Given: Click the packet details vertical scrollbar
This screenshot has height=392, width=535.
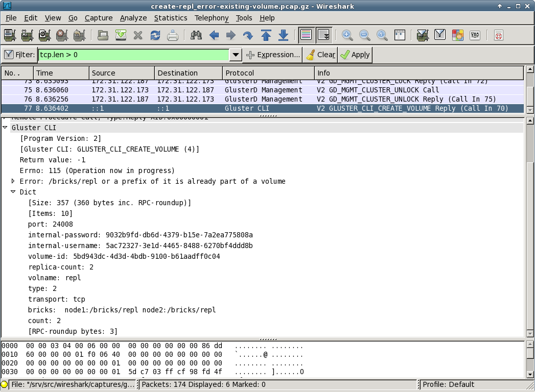Looking at the screenshot, I should click(530, 227).
